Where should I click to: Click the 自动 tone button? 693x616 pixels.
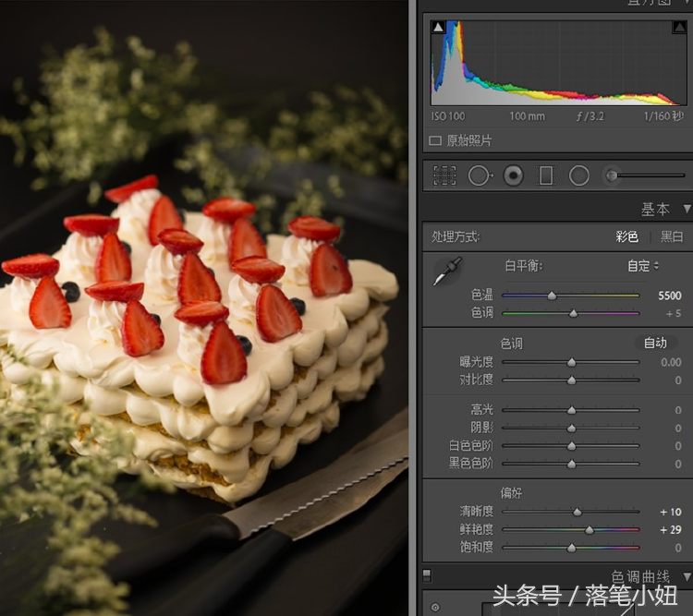coord(655,343)
